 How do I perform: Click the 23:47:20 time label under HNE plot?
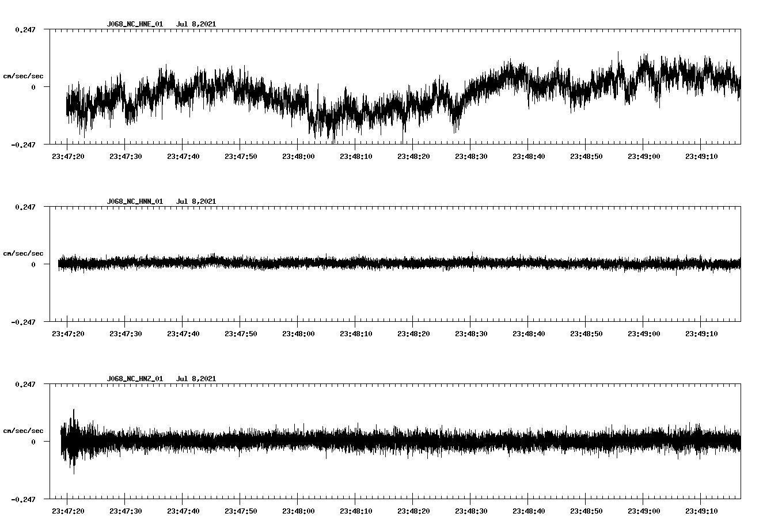68,156
